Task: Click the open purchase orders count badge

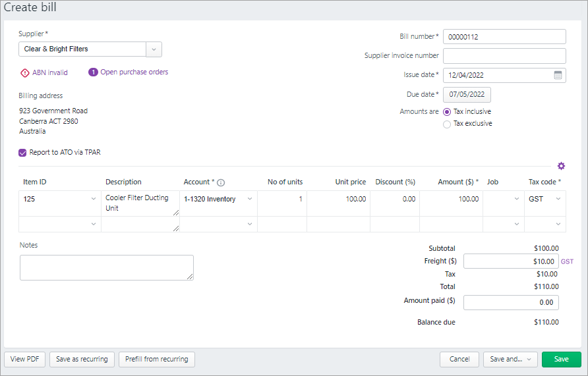Action: tap(93, 72)
